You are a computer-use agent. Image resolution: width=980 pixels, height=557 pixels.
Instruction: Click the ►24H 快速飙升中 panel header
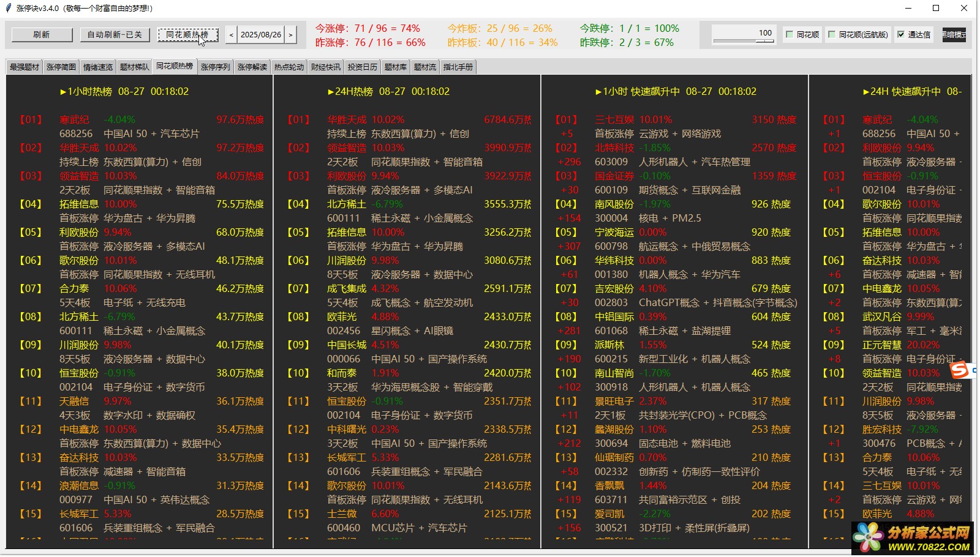click(x=912, y=92)
